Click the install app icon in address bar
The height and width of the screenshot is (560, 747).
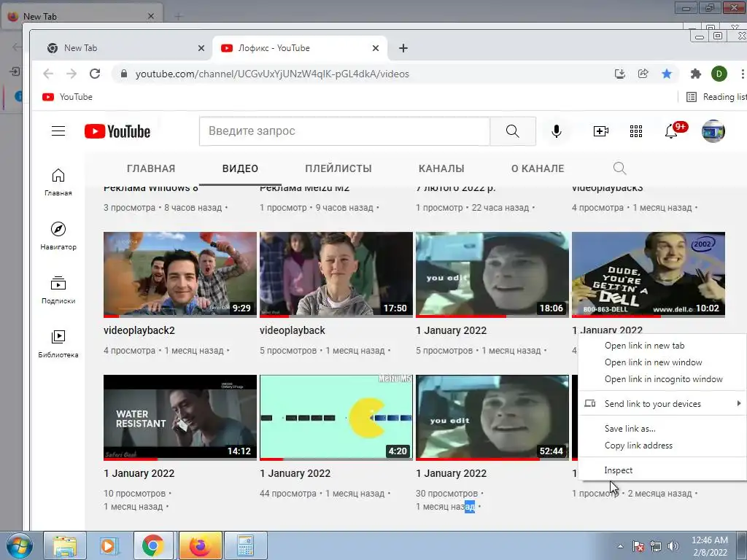[620, 74]
